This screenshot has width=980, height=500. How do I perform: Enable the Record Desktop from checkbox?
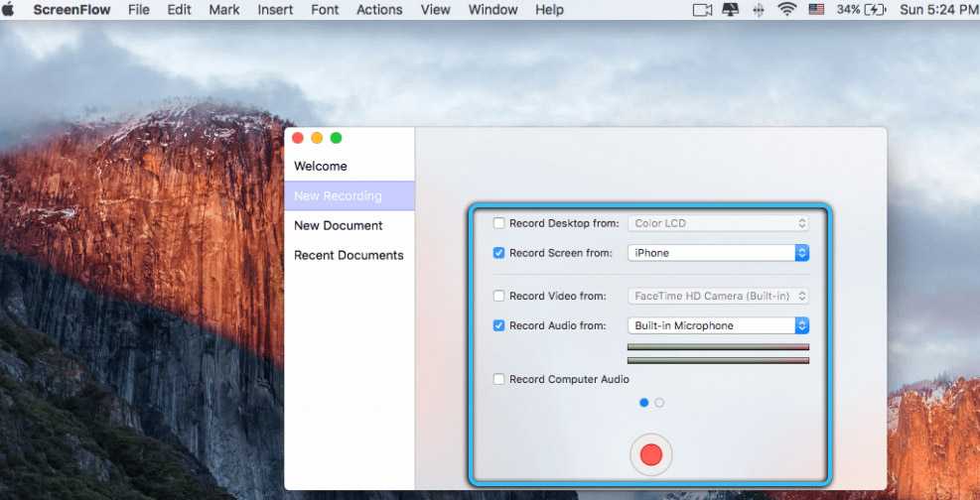(499, 223)
